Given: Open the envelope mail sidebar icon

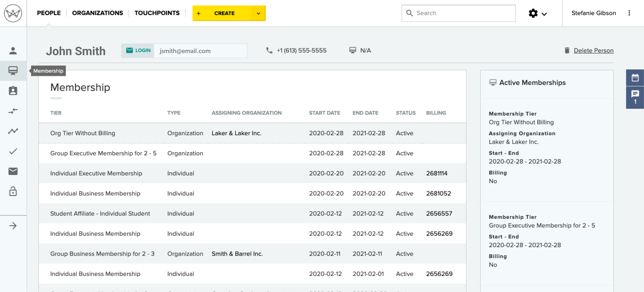Looking at the screenshot, I should (13, 171).
